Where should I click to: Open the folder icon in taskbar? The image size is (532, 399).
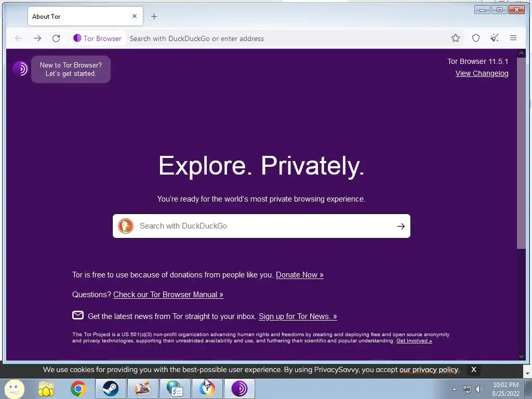coord(46,389)
